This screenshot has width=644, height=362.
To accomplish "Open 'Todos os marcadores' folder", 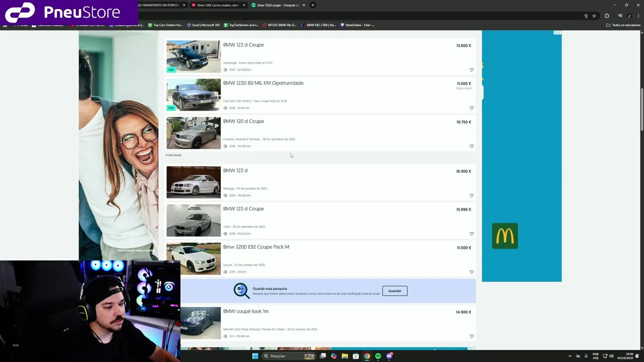I will [x=623, y=25].
